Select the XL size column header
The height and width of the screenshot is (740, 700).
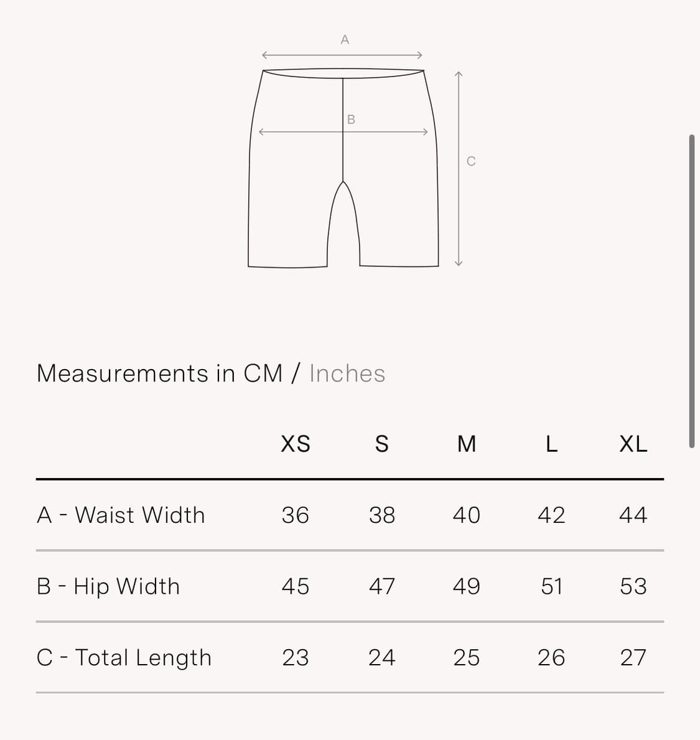point(633,444)
